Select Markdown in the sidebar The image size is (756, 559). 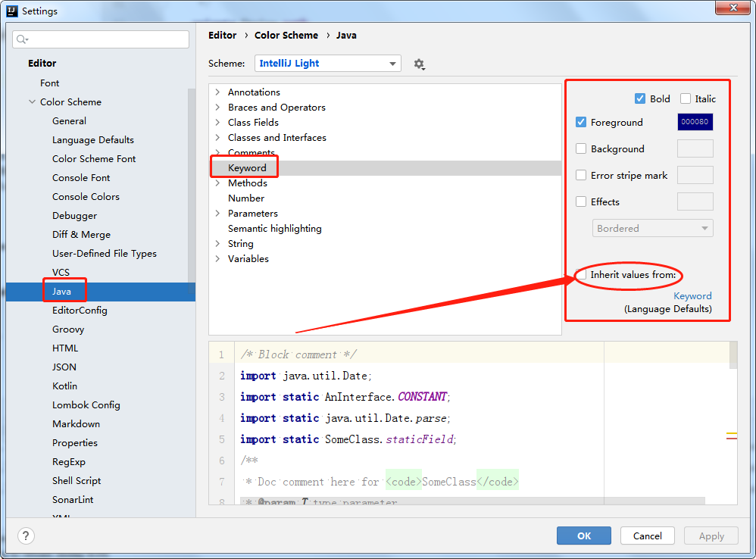click(x=77, y=423)
